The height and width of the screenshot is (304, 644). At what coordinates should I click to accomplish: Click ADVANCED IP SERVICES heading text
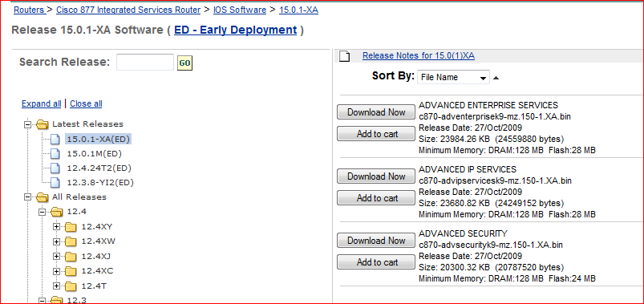click(468, 169)
